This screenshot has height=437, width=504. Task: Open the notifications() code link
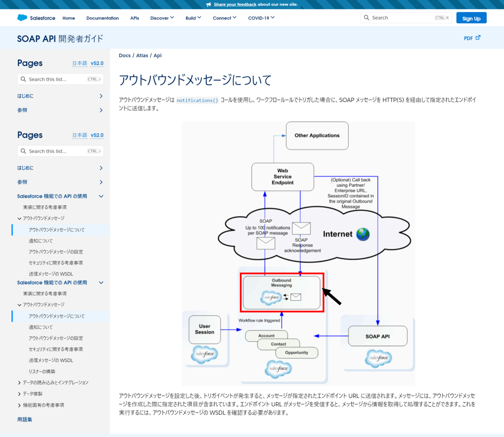pos(197,100)
